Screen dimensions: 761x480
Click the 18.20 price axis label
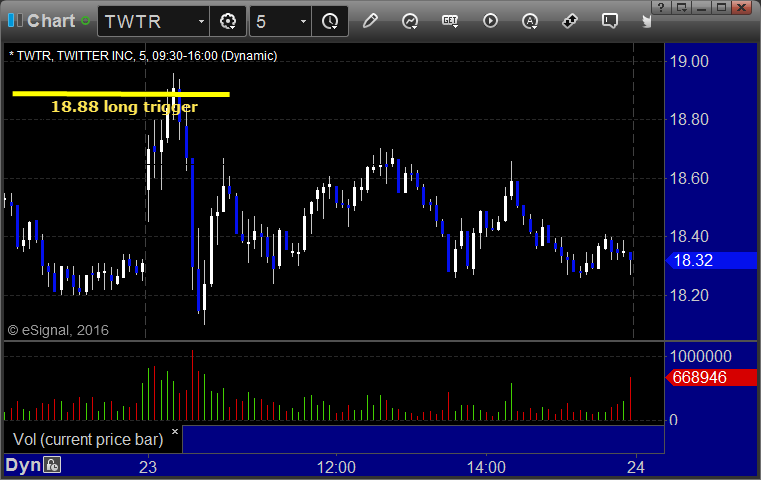click(x=689, y=296)
